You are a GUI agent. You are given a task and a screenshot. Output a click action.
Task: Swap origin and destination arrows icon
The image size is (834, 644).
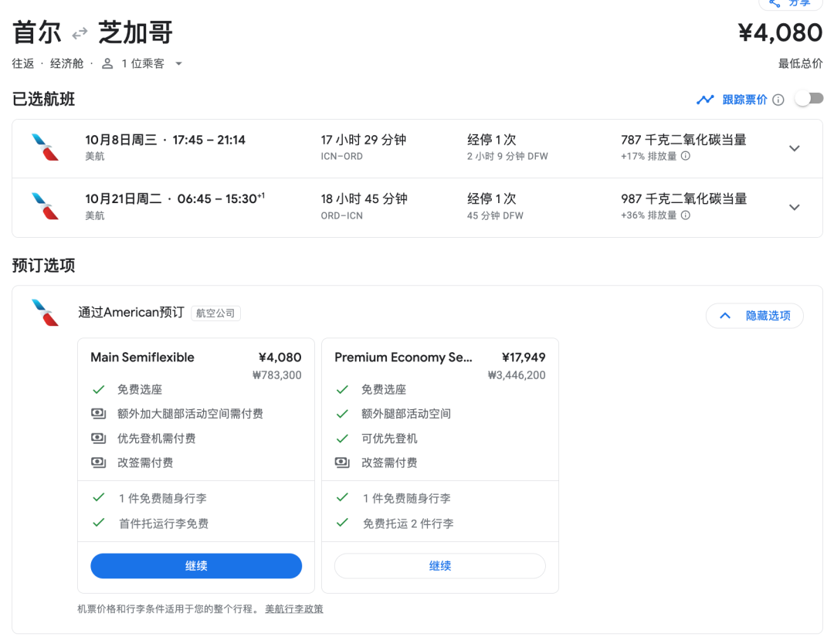pyautogui.click(x=80, y=33)
